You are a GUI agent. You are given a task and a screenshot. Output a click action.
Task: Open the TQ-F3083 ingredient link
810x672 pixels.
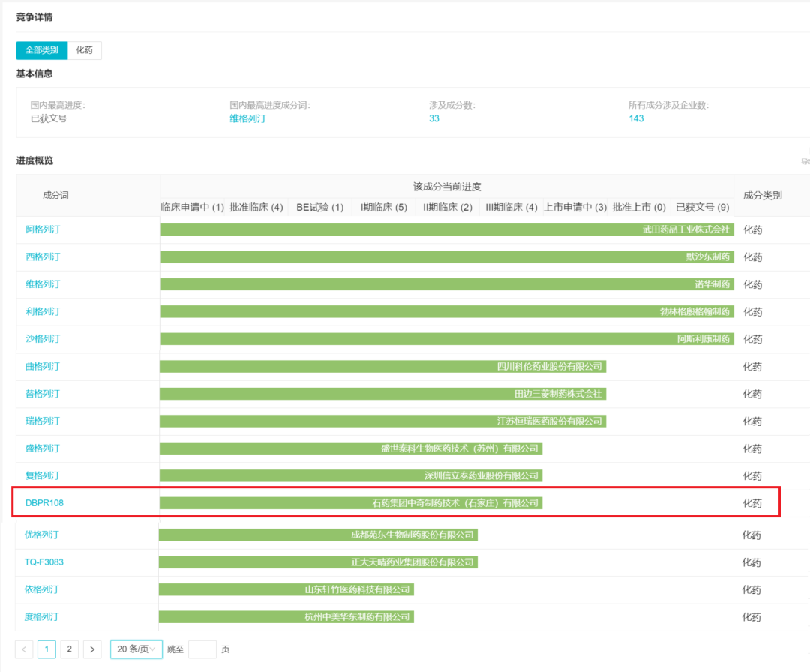coord(44,562)
